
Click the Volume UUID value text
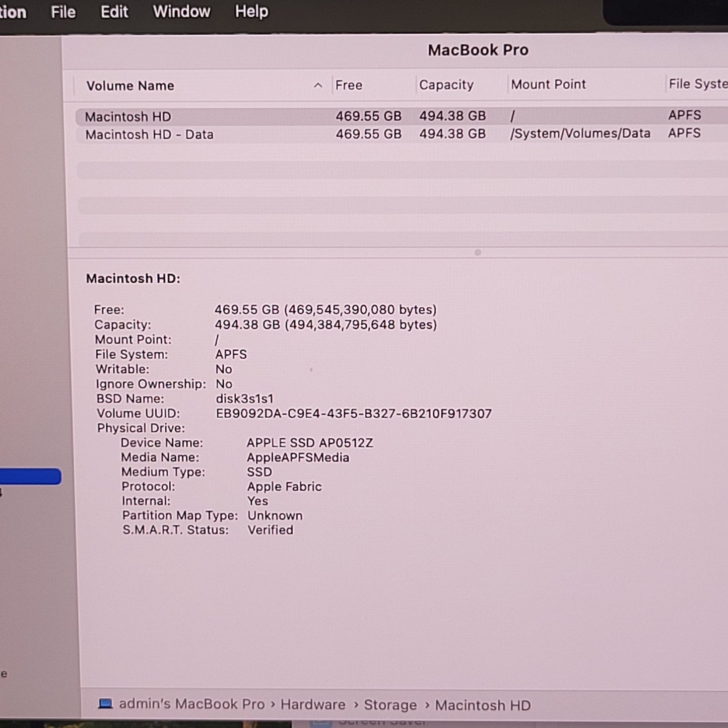click(353, 414)
